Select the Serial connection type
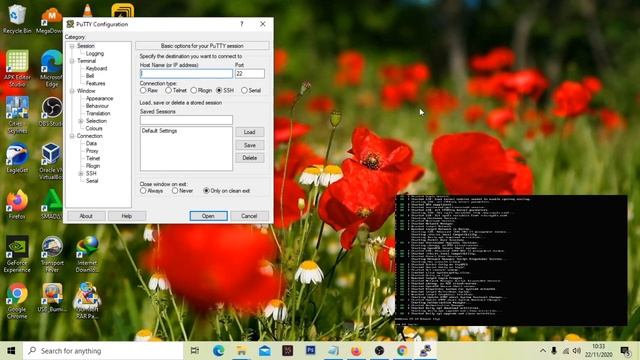The image size is (640, 360). point(251,90)
